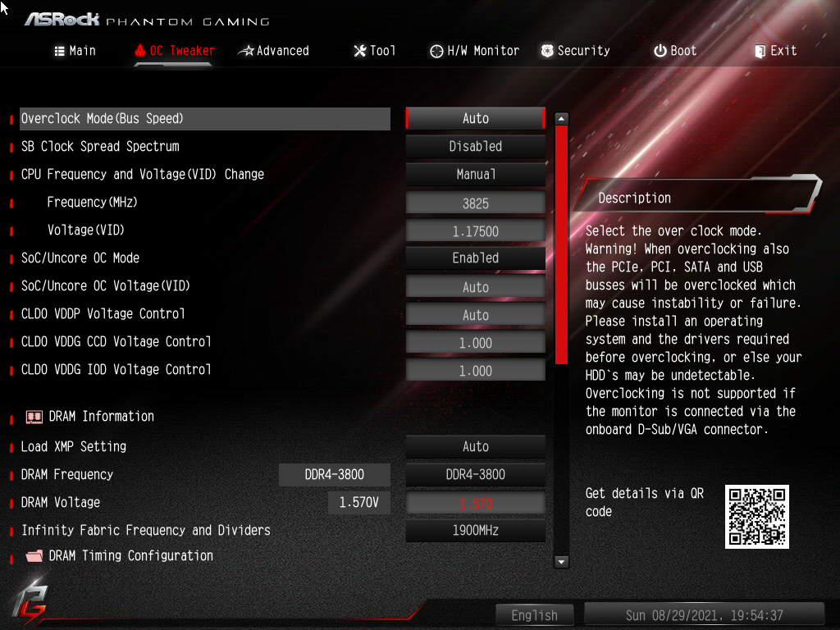This screenshot has height=630, width=840.
Task: Click the Main tab list icon
Action: 59,51
